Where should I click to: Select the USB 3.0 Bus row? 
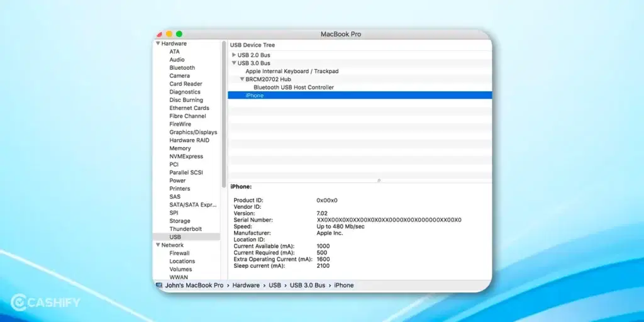click(360, 63)
